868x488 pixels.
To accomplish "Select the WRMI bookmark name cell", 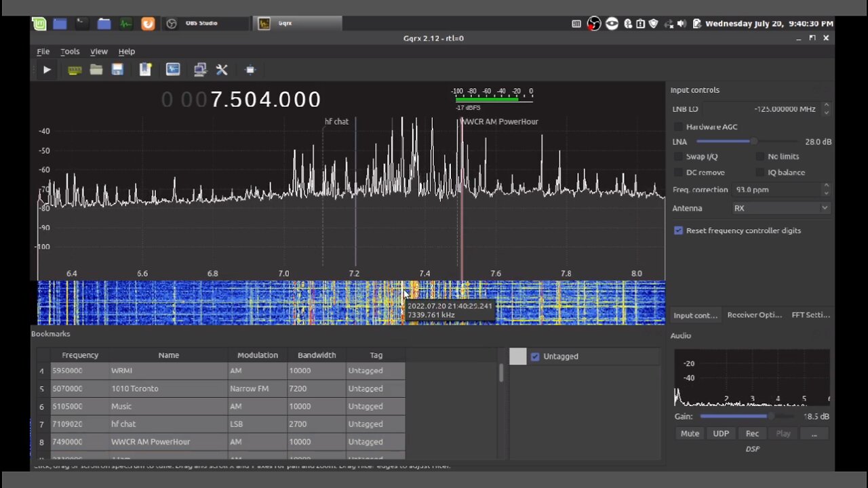I will 168,371.
